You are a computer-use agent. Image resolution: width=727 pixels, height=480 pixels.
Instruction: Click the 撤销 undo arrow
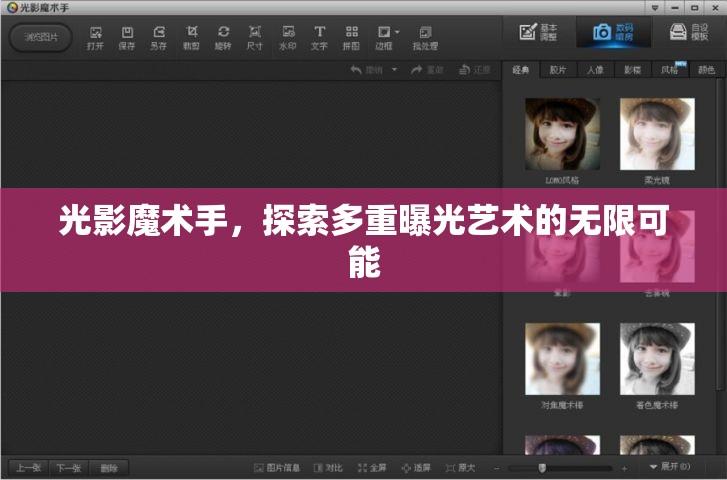356,70
